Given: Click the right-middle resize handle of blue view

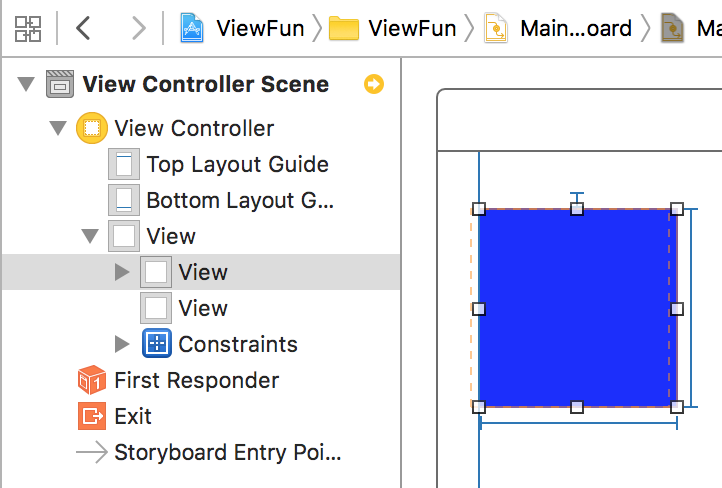Looking at the screenshot, I should tap(677, 309).
